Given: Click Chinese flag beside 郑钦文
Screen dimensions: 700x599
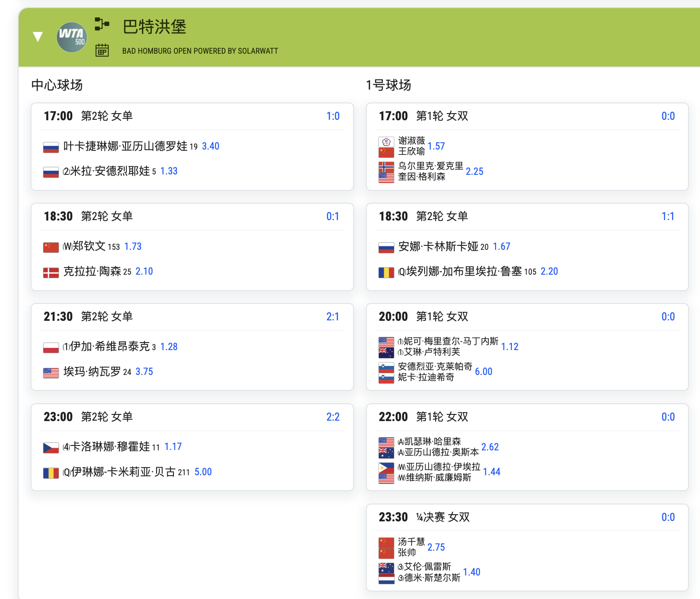Looking at the screenshot, I should (51, 247).
